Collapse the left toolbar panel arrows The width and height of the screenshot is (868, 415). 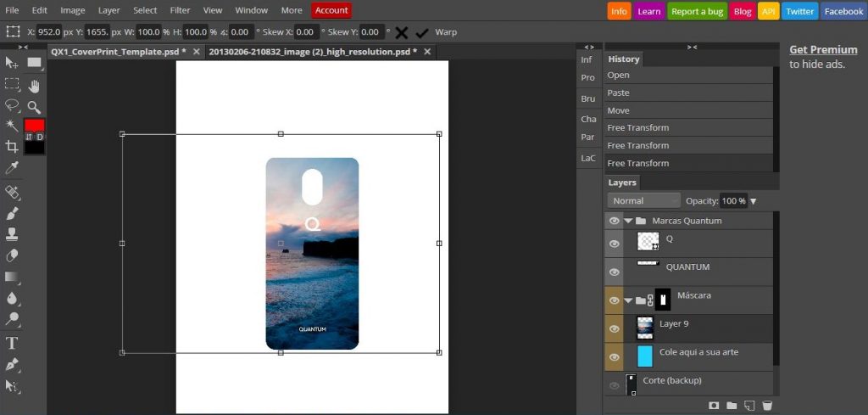(23, 47)
